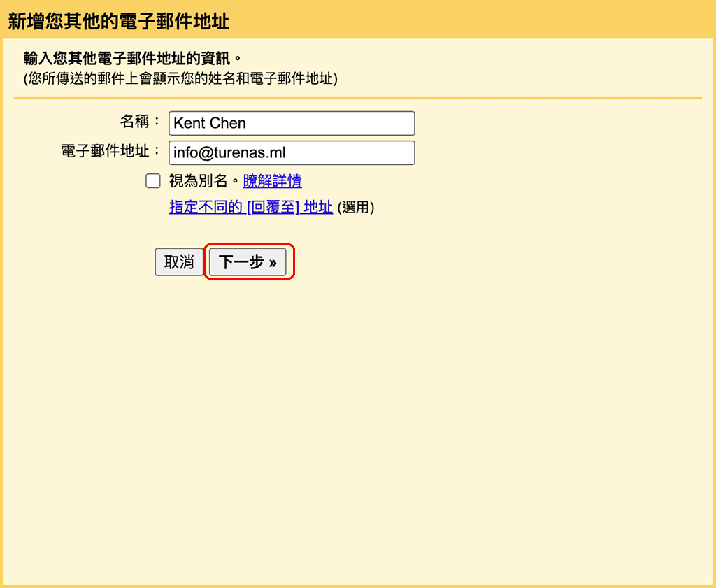The height and width of the screenshot is (588, 716).
Task: Check the treat-as-alias option
Action: coord(152,180)
